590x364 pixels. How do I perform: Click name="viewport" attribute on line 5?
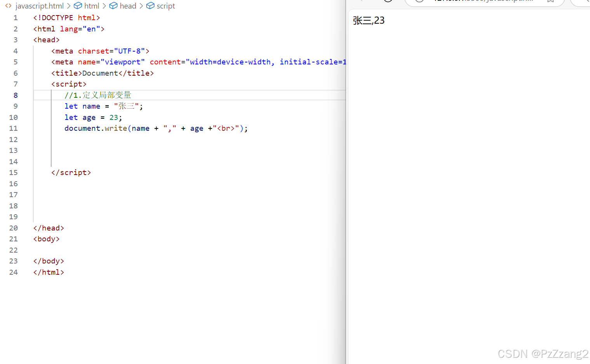pos(111,62)
